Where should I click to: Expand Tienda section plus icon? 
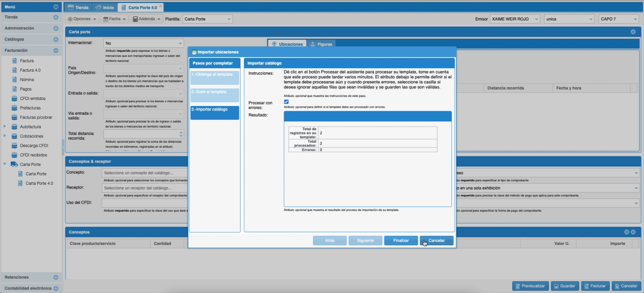tap(56, 17)
